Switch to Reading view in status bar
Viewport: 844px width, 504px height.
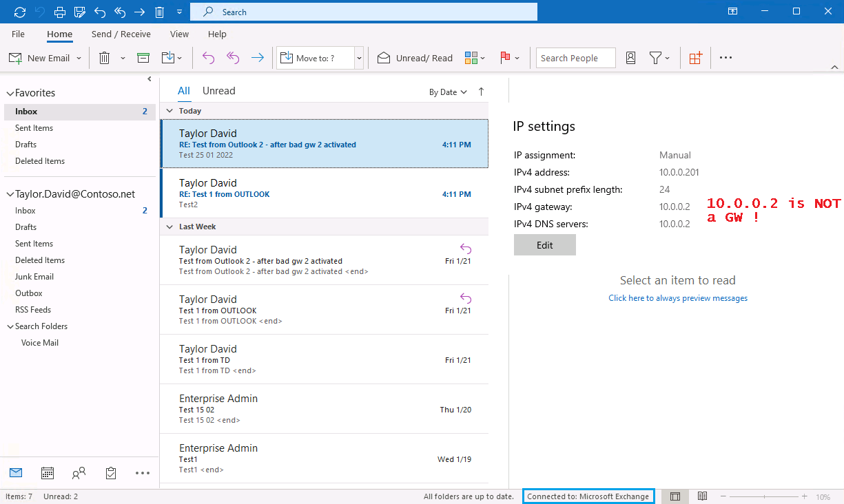(702, 496)
